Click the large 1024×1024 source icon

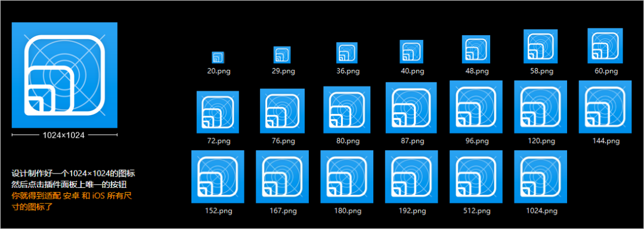pyautogui.click(x=64, y=75)
